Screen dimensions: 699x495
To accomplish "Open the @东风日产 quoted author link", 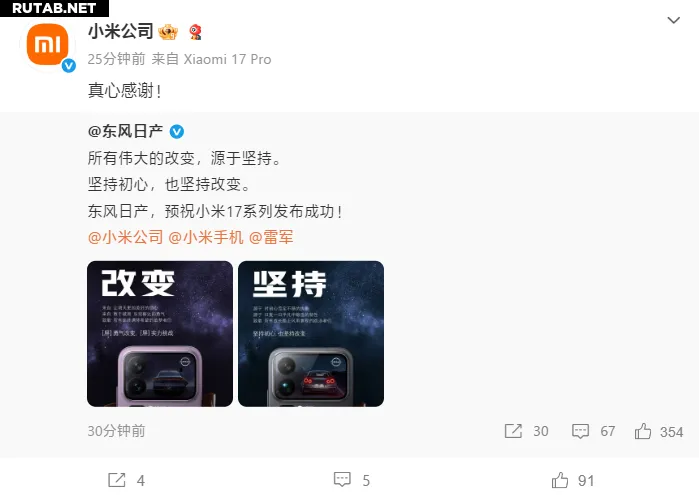I will tap(125, 131).
